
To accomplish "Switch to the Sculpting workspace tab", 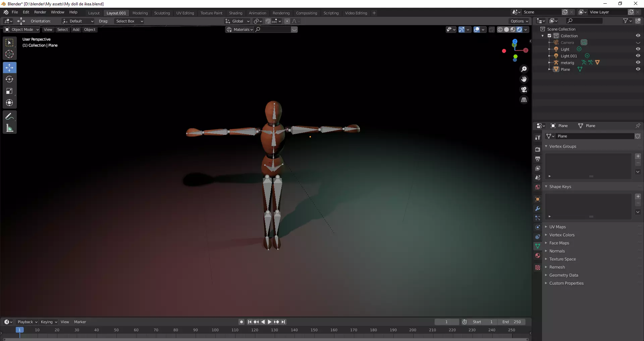I will 162,13.
